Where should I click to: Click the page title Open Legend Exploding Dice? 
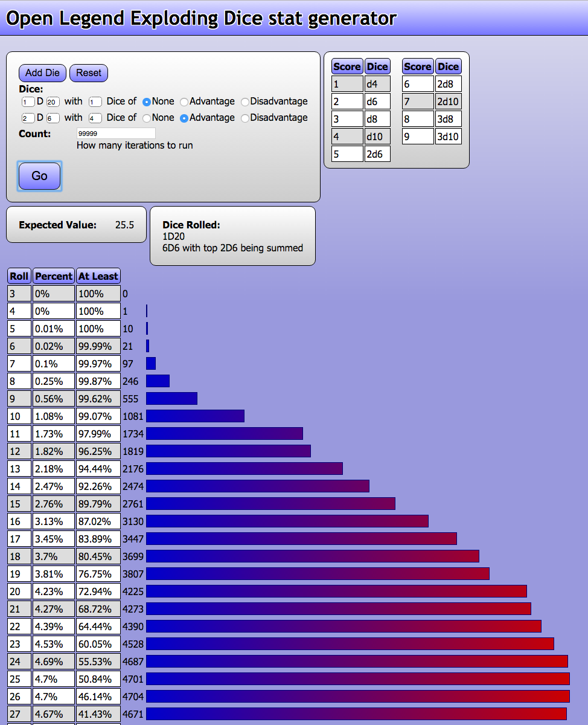pos(201,18)
